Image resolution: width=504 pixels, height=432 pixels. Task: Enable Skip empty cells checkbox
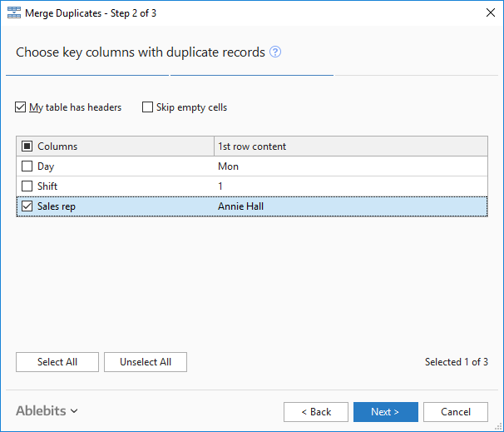click(147, 107)
